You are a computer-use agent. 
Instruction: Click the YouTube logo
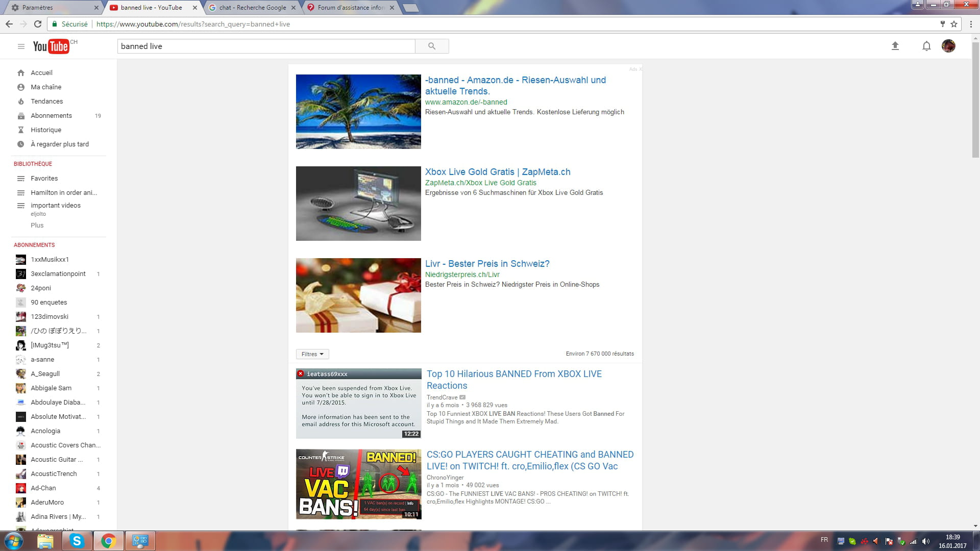51,46
